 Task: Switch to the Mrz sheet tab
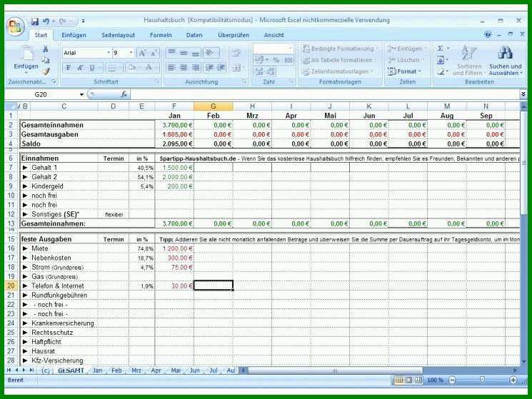coord(136,370)
